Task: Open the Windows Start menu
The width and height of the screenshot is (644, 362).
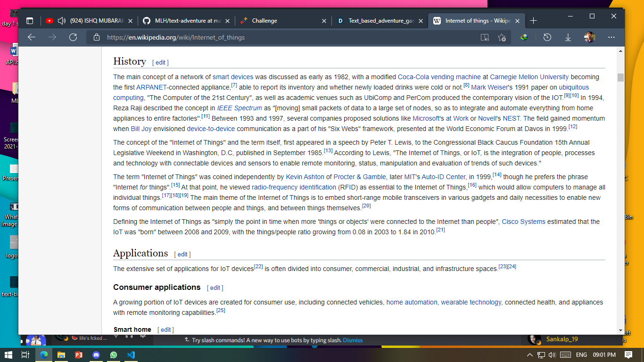Action: click(8, 354)
